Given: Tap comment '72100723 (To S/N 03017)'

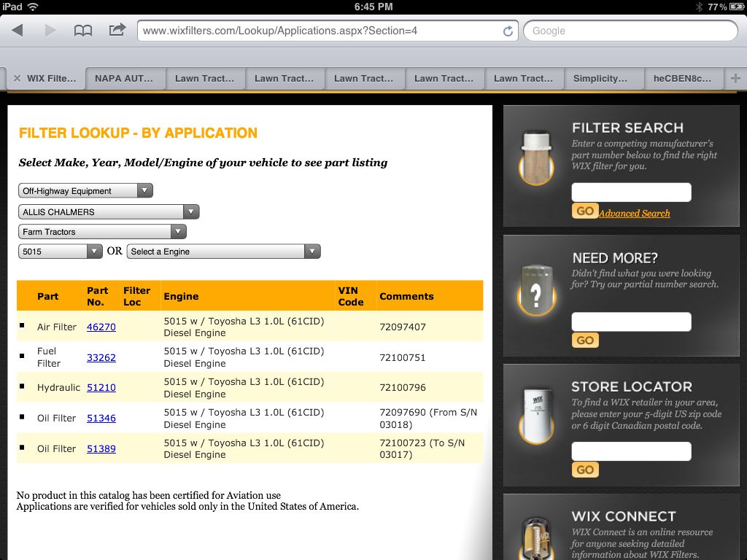Looking at the screenshot, I should point(422,448).
